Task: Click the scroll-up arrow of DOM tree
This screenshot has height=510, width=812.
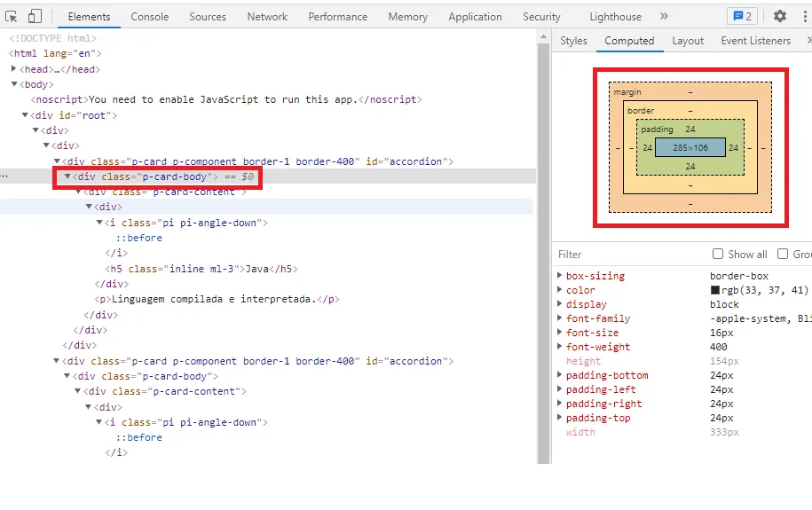Action: click(543, 36)
